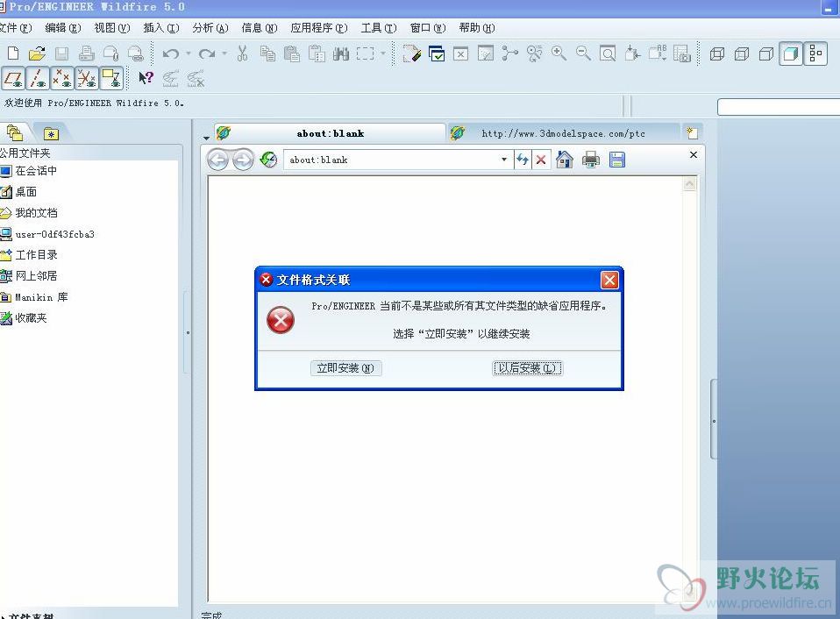Toggle coordinate systems visibility
840x619 pixels.
(x=87, y=78)
